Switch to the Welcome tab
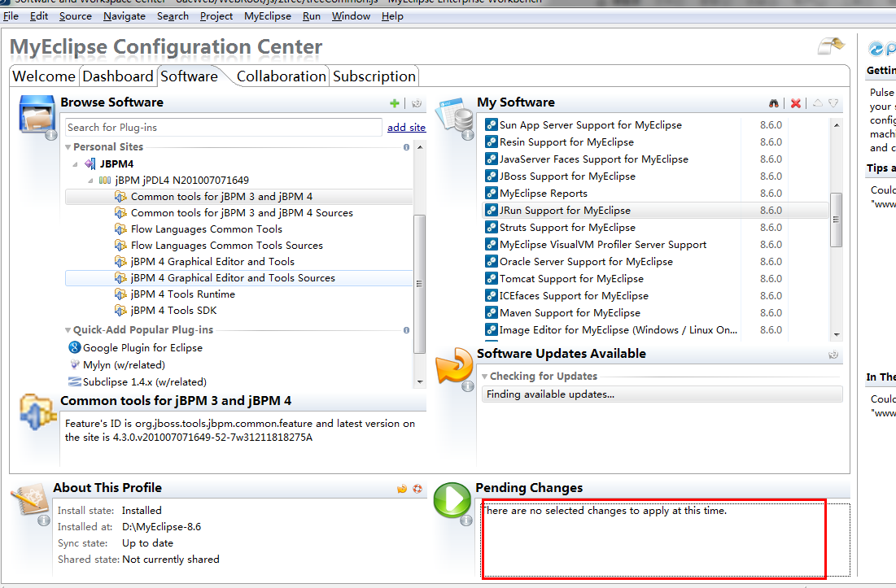Viewport: 896px width, 588px height. click(44, 76)
